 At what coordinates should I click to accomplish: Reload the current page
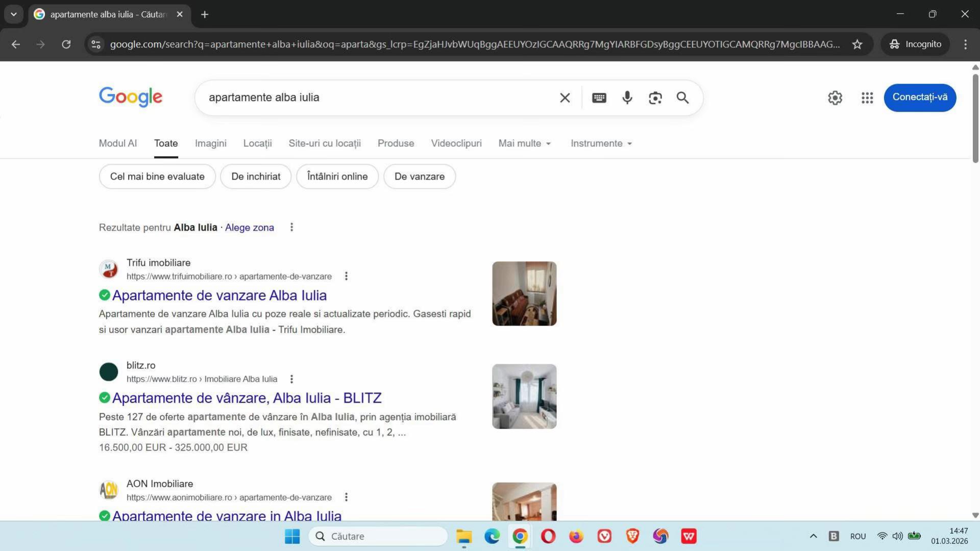click(x=66, y=44)
